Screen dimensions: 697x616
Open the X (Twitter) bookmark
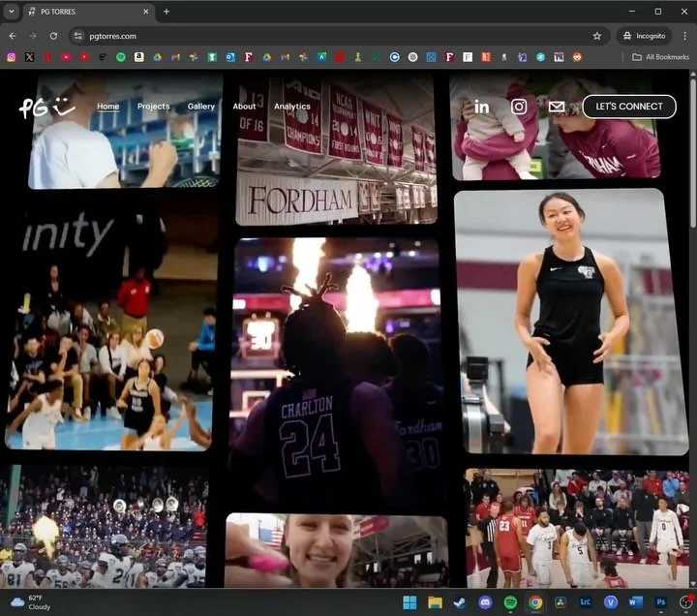tap(29, 57)
